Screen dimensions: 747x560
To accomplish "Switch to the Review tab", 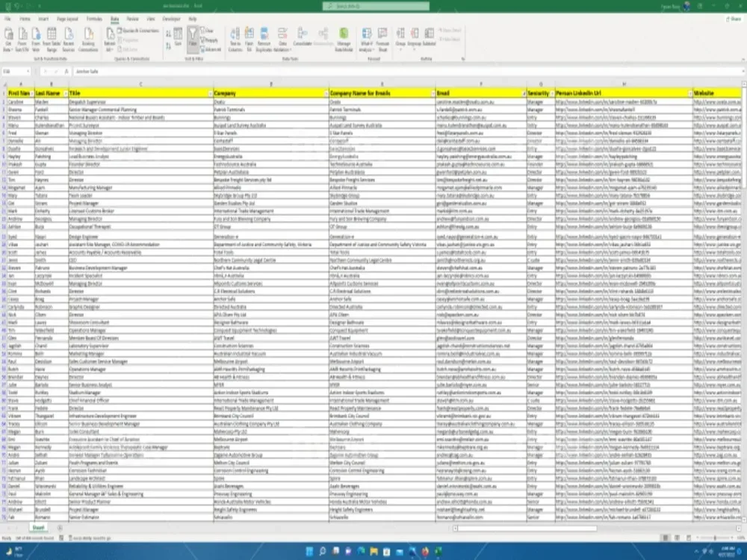I will pos(132,19).
